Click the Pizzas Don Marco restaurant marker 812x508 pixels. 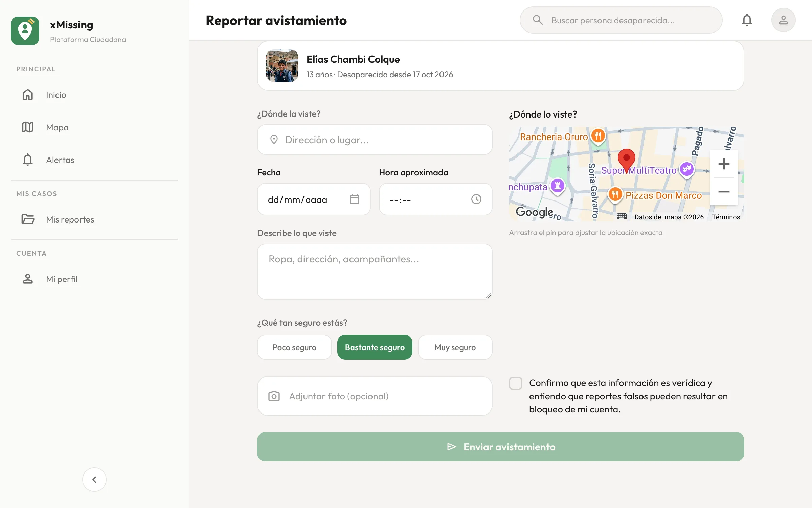point(615,195)
